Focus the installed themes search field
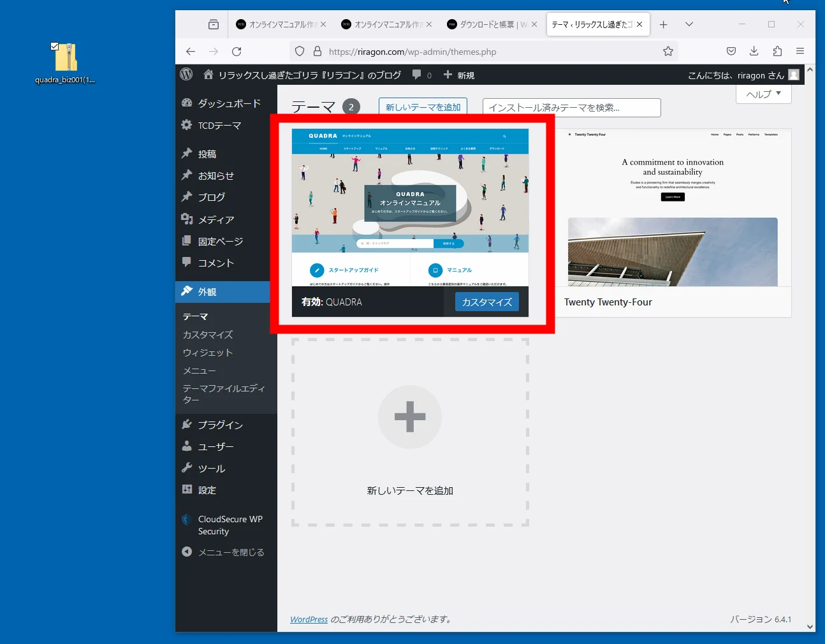The width and height of the screenshot is (825, 644). click(x=571, y=108)
